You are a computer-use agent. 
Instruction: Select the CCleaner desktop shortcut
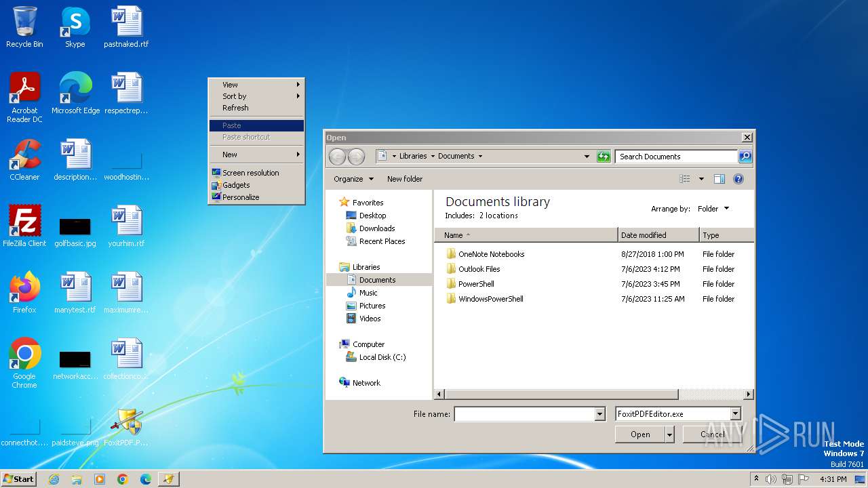(x=24, y=160)
